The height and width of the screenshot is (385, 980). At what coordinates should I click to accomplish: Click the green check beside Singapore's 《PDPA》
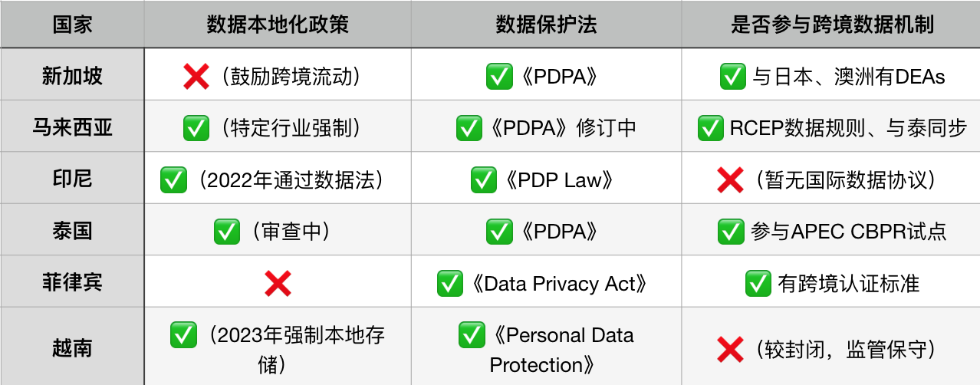(x=499, y=76)
